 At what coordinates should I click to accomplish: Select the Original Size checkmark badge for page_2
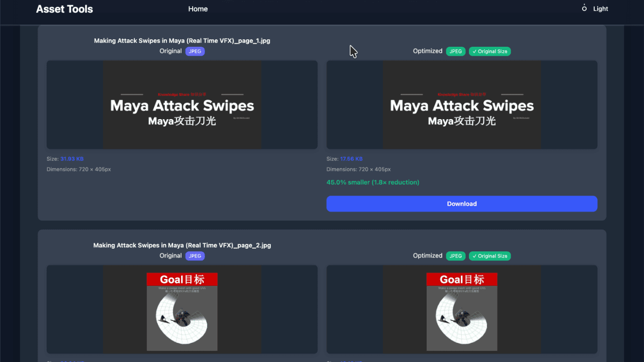pyautogui.click(x=490, y=256)
